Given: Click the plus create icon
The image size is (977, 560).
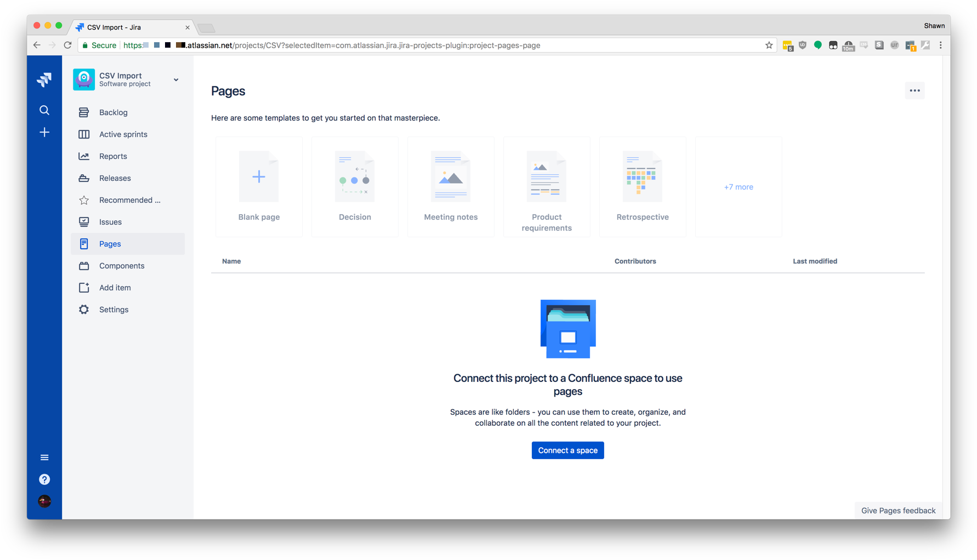Looking at the screenshot, I should (x=44, y=132).
